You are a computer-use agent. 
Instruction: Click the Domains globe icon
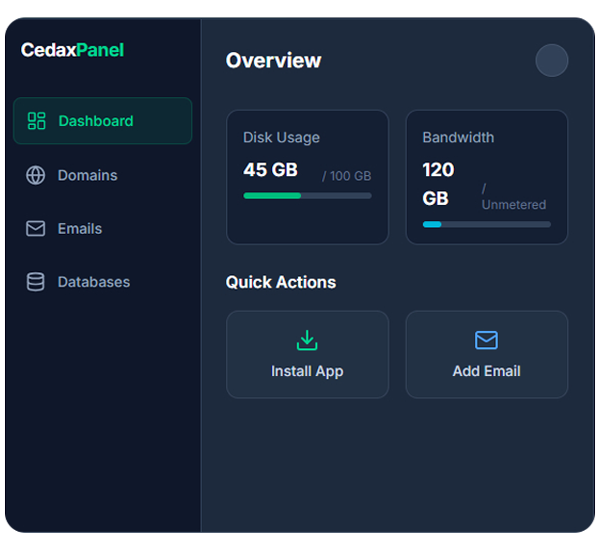36,175
